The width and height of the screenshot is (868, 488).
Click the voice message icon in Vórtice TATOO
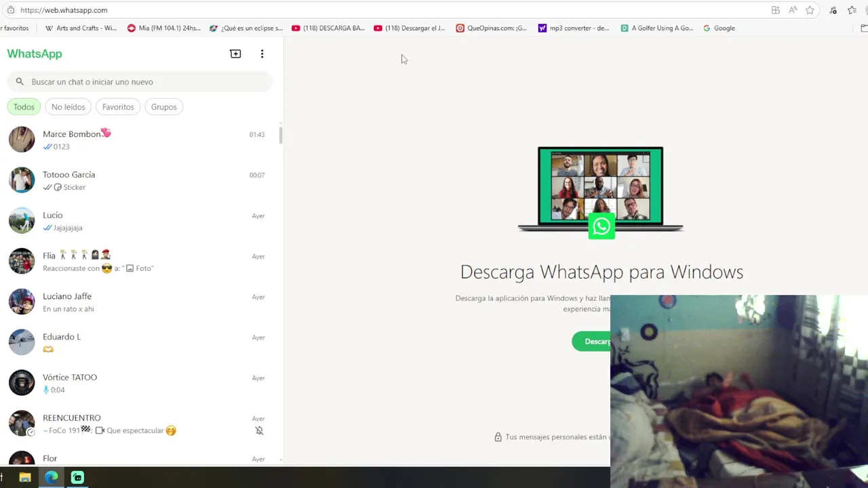[x=46, y=390]
